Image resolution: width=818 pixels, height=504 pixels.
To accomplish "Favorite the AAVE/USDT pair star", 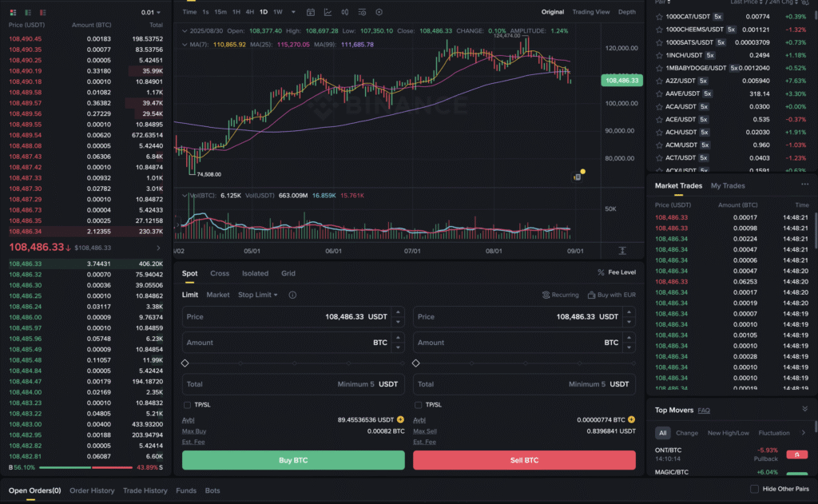I will pos(659,93).
